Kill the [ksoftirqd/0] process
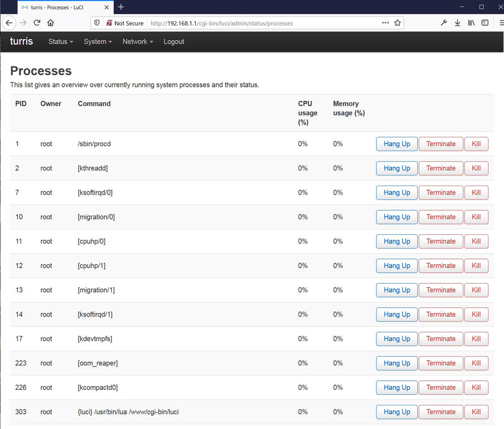The image size is (504, 429). tap(476, 193)
